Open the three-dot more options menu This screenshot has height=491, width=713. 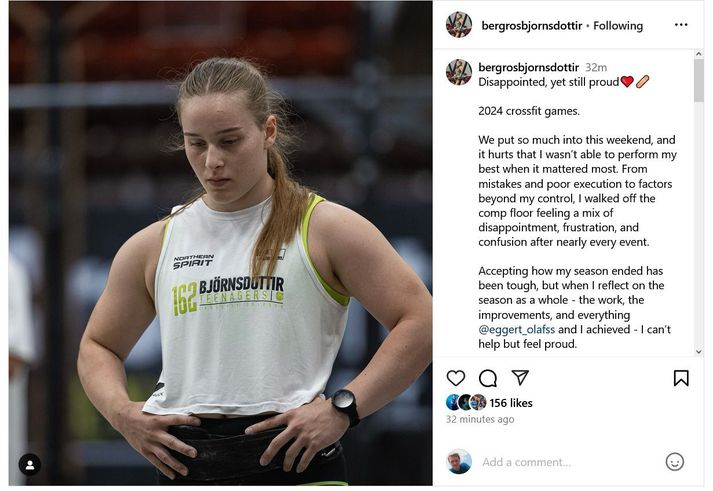click(x=681, y=25)
